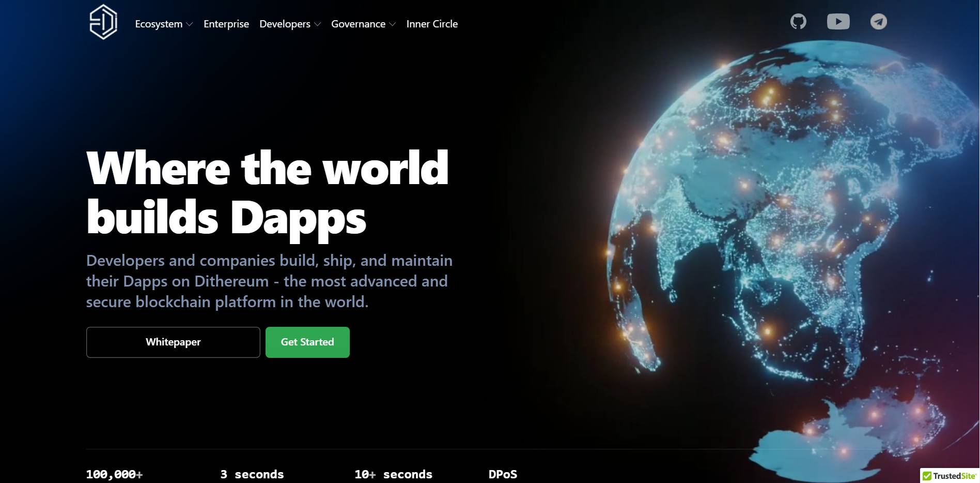Expand the Developers dropdown menu
Image resolution: width=980 pixels, height=483 pixels.
(x=290, y=24)
